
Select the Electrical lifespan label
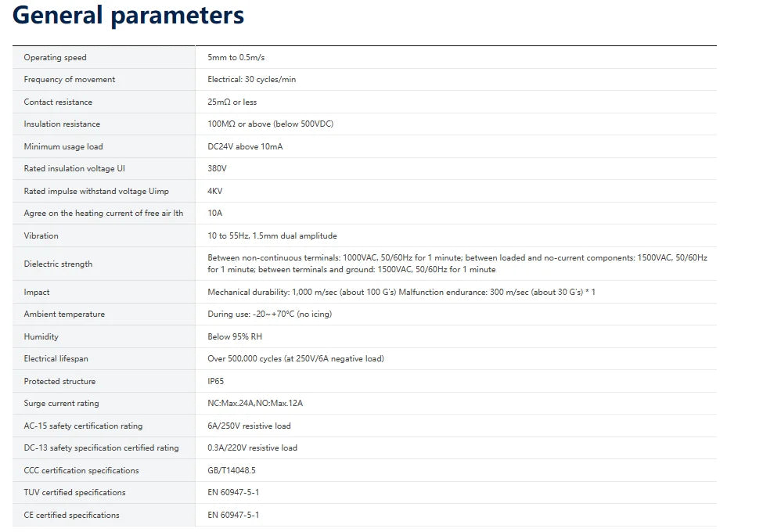(56, 359)
